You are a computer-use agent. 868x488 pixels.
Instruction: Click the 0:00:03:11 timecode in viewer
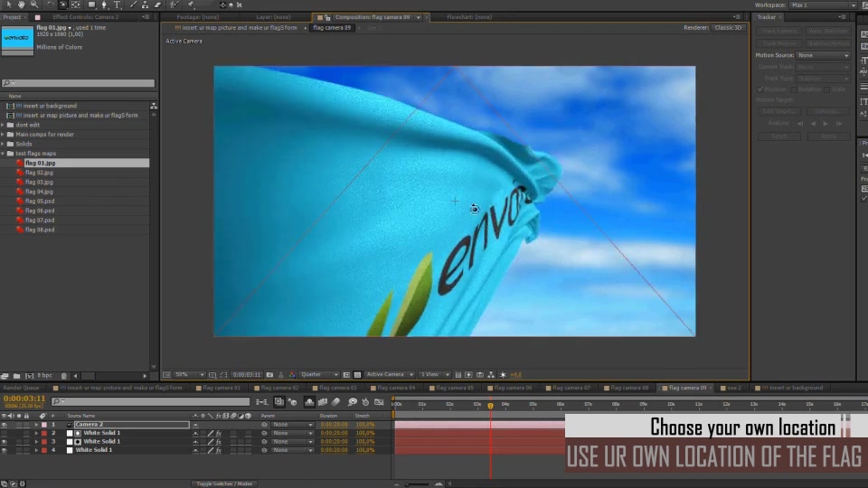[x=246, y=374]
